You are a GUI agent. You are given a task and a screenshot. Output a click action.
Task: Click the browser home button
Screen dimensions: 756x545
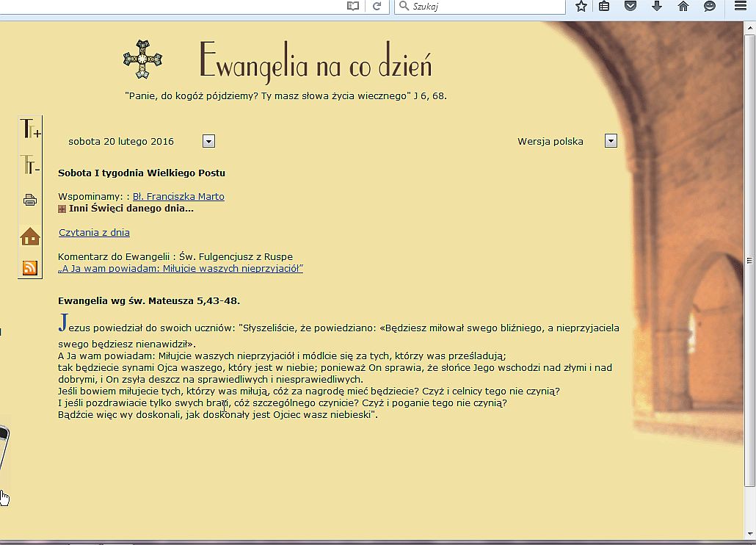[683, 7]
